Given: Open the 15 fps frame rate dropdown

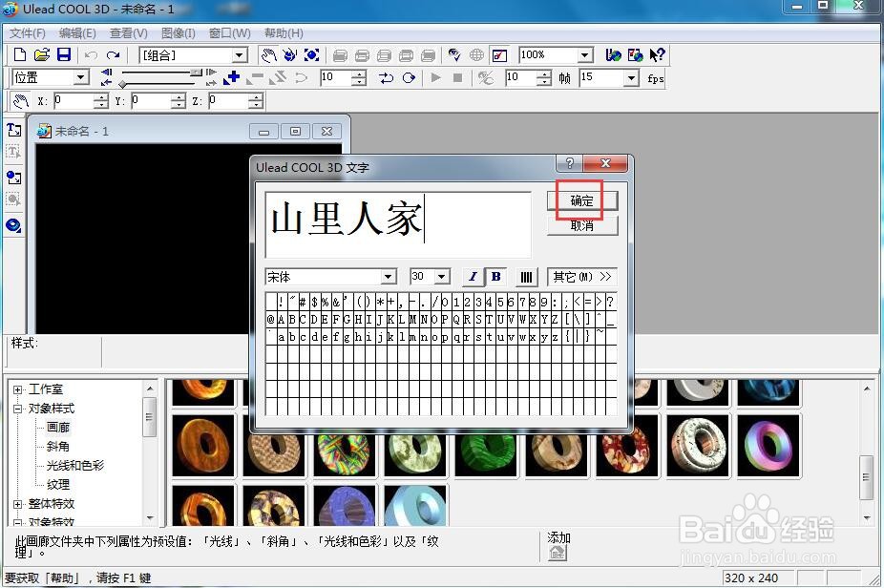Looking at the screenshot, I should point(631,78).
